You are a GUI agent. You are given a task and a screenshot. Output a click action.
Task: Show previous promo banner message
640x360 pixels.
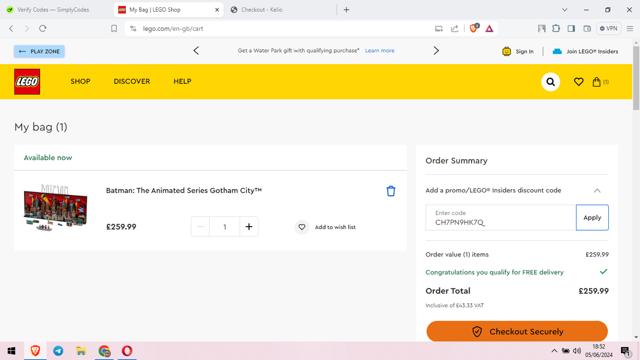196,51
